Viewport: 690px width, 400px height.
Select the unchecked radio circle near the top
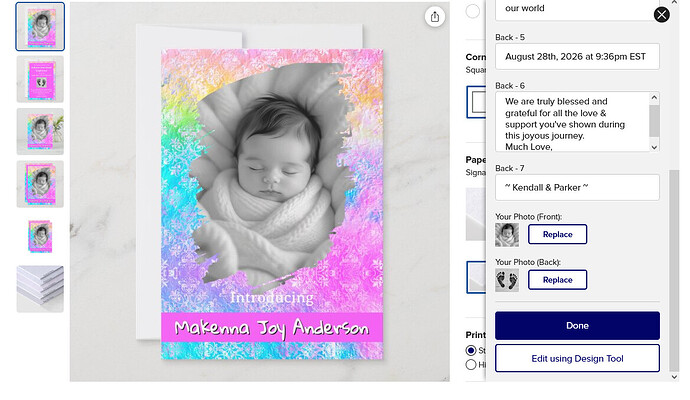(x=473, y=11)
